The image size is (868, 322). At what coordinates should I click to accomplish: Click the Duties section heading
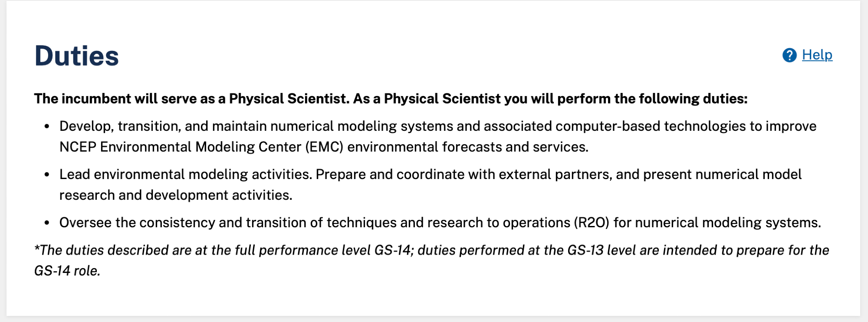click(76, 56)
